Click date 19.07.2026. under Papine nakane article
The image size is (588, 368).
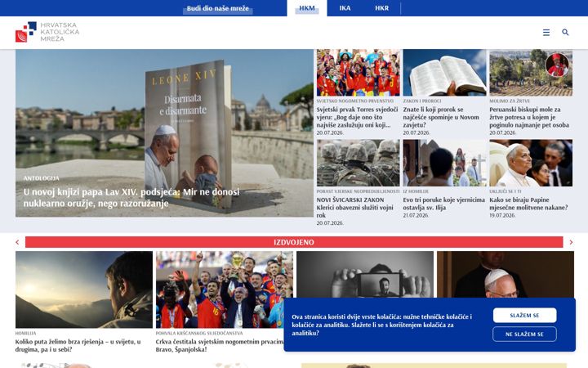502,216
